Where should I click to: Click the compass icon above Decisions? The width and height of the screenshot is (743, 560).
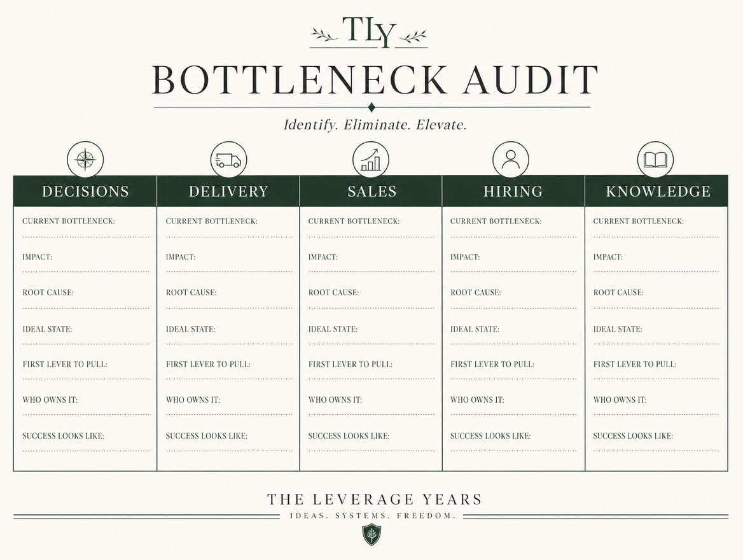85,159
